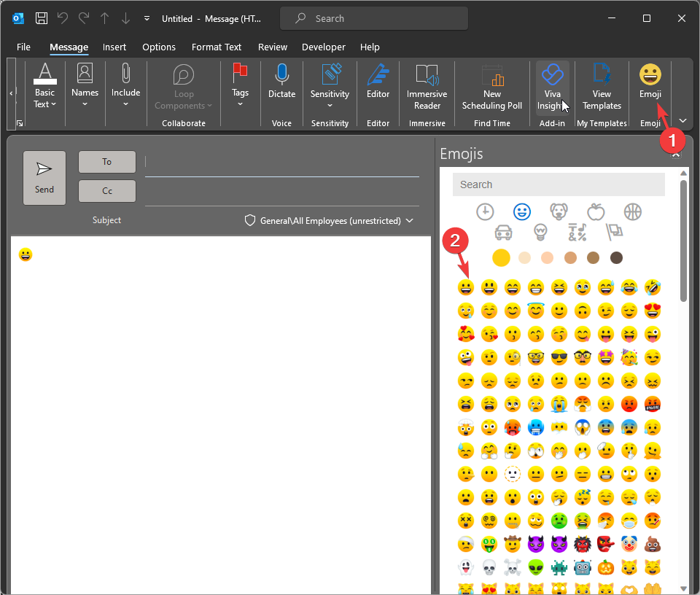Click the Emojis pane scrollbar
The image size is (700, 595).
tap(683, 241)
